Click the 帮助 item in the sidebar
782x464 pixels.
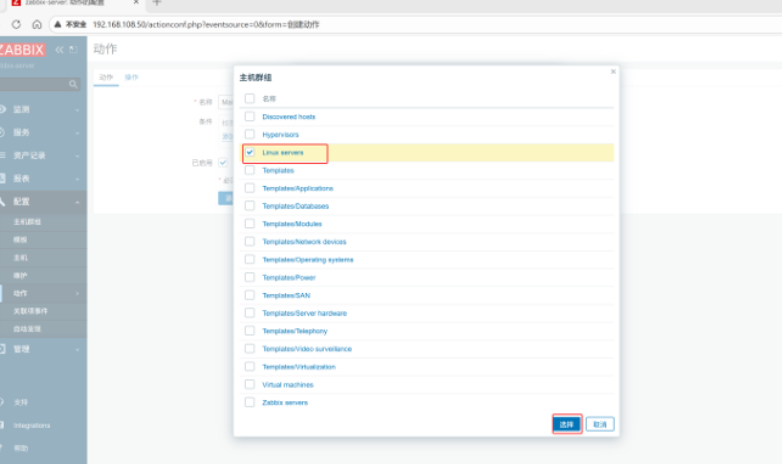(x=20, y=448)
